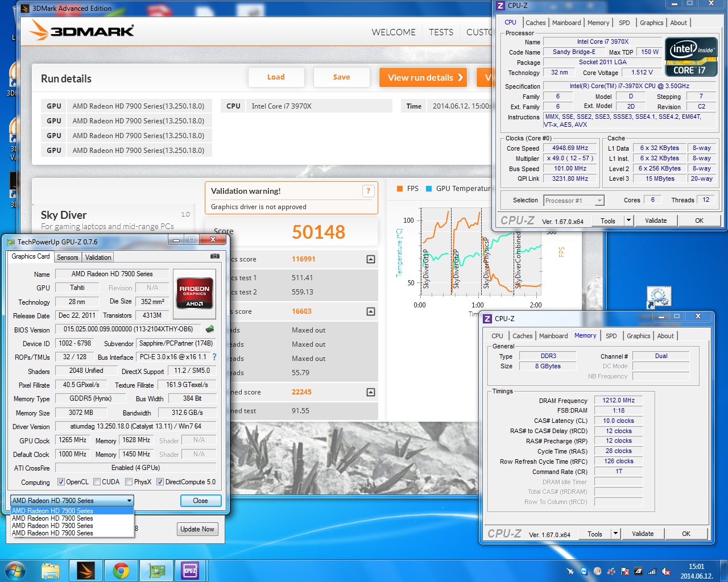Select the highlighted AMD Radeon entry in the dropdown list
Image resolution: width=728 pixels, height=582 pixels.
(72, 511)
